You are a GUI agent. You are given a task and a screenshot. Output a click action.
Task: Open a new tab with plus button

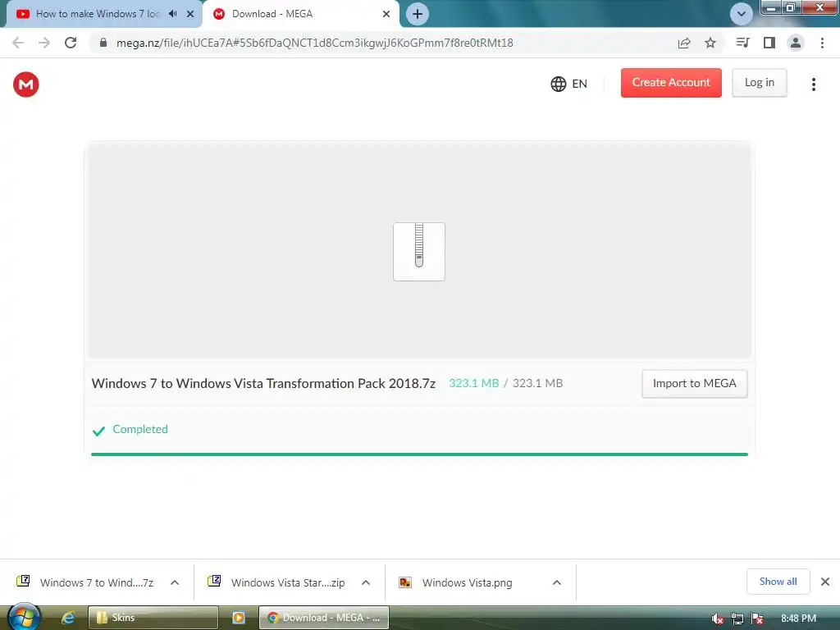(418, 14)
